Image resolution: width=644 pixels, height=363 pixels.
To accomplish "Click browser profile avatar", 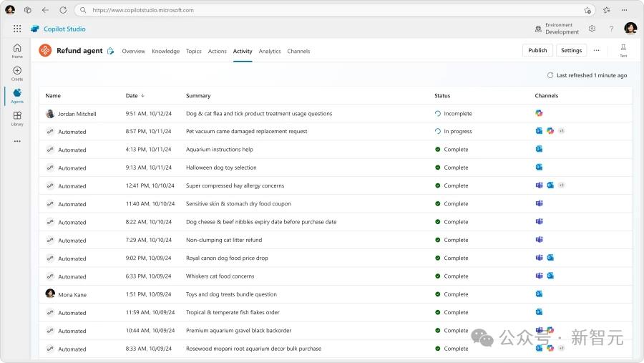I will (10, 10).
